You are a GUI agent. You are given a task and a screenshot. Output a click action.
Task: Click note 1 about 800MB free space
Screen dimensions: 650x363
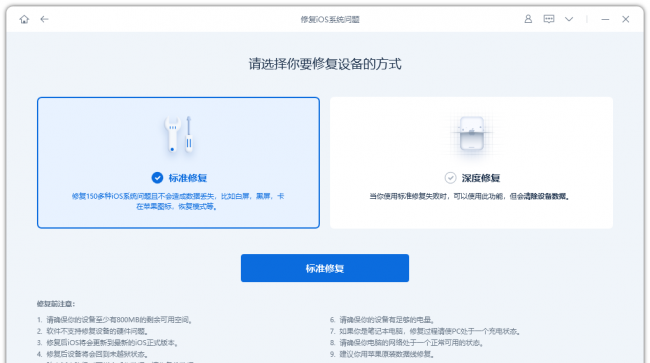(114, 319)
